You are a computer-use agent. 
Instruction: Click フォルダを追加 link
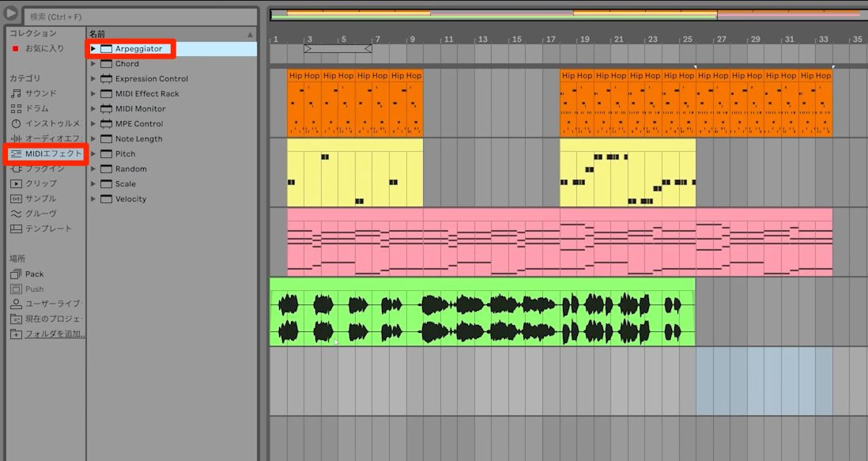55,334
